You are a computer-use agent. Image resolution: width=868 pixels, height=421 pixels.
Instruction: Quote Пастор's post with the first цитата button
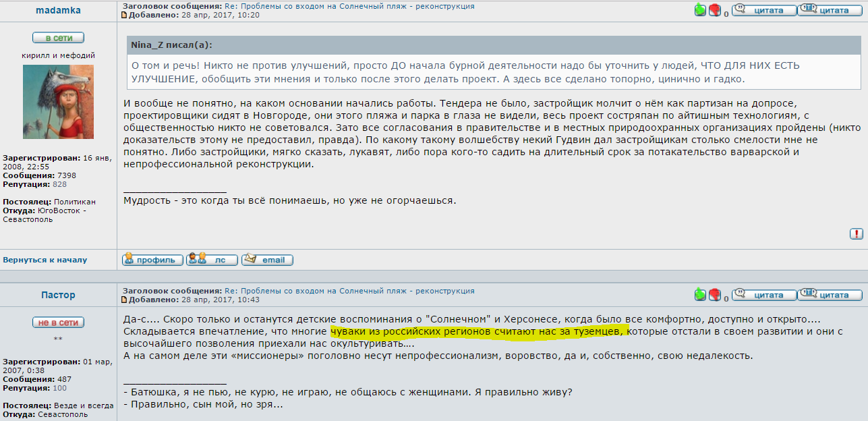tap(763, 295)
